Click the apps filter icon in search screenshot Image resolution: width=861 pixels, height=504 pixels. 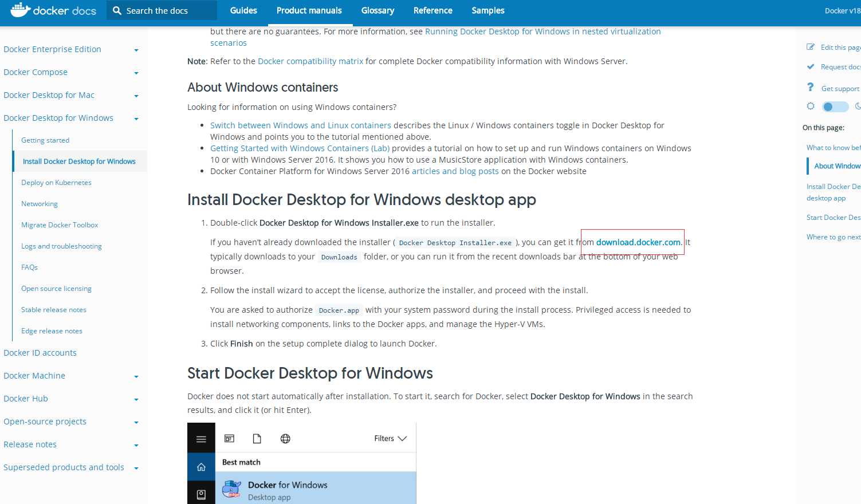pyautogui.click(x=229, y=439)
